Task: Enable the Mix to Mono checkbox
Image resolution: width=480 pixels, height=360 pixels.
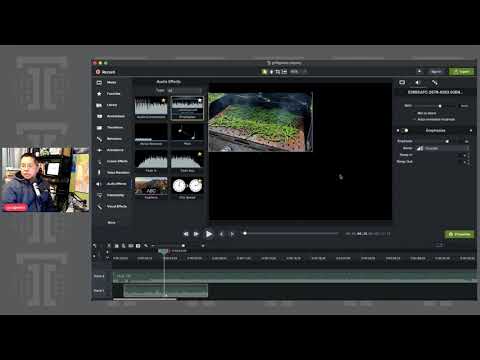Action: [414, 113]
